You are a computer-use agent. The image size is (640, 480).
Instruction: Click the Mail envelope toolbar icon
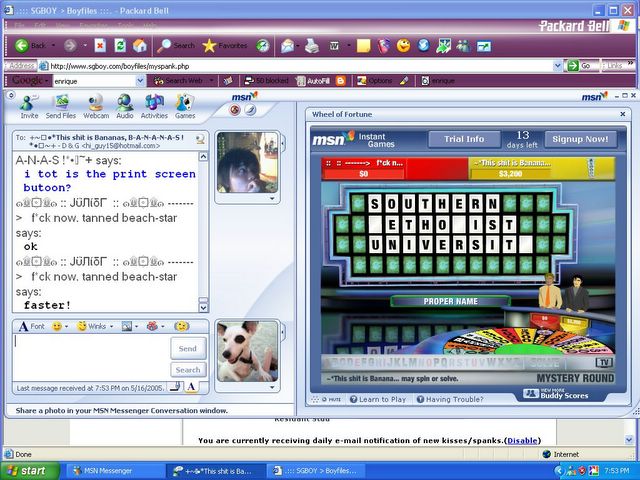287,46
